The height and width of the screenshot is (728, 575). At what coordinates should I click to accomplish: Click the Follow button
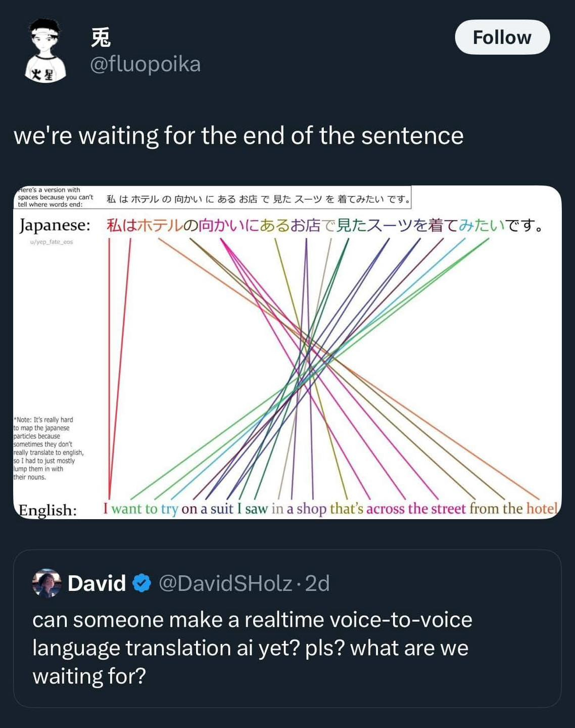502,37
